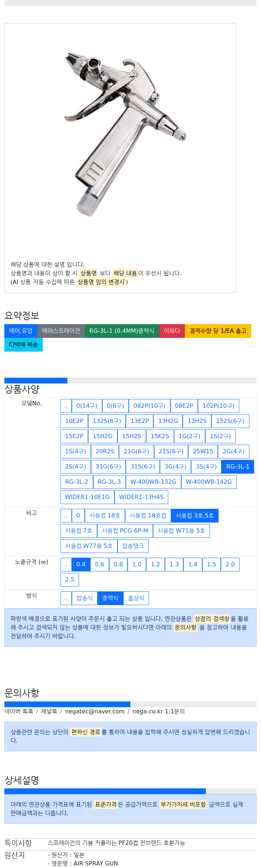Click the 결제수량 당 1/EA 출고 tag
Image resolution: width=261 pixels, height=868 pixels.
218,331
